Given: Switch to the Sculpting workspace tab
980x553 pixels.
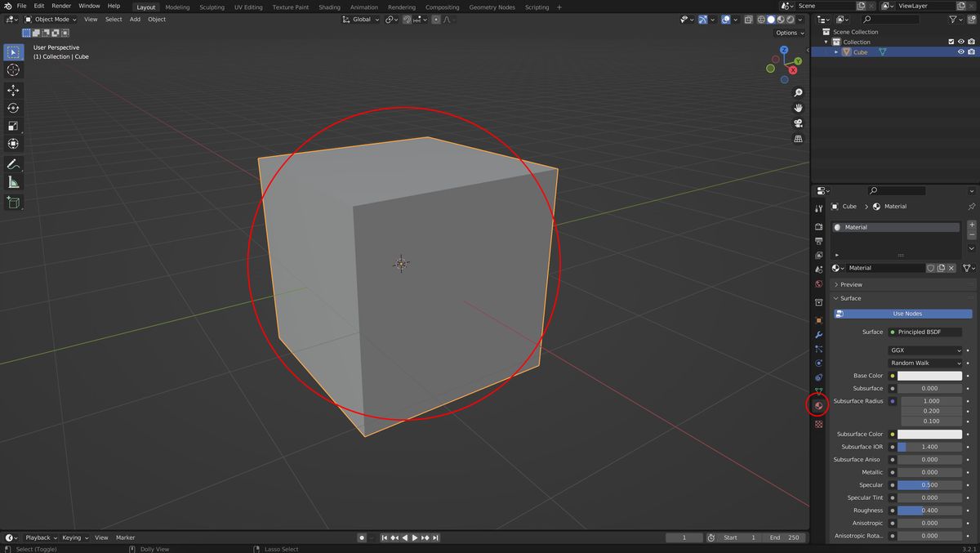Looking at the screenshot, I should (212, 7).
